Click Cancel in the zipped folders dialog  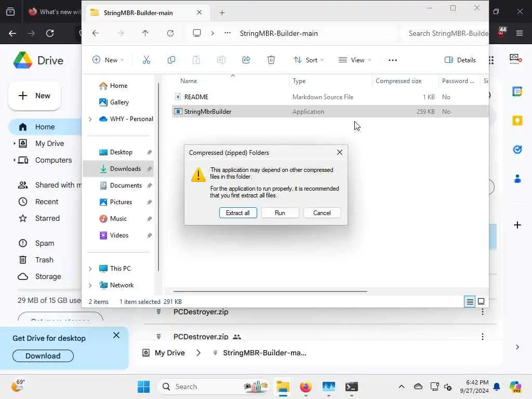(322, 212)
